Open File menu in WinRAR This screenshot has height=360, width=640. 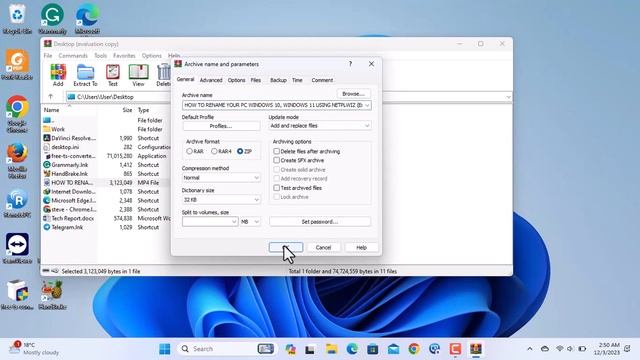pyautogui.click(x=48, y=56)
